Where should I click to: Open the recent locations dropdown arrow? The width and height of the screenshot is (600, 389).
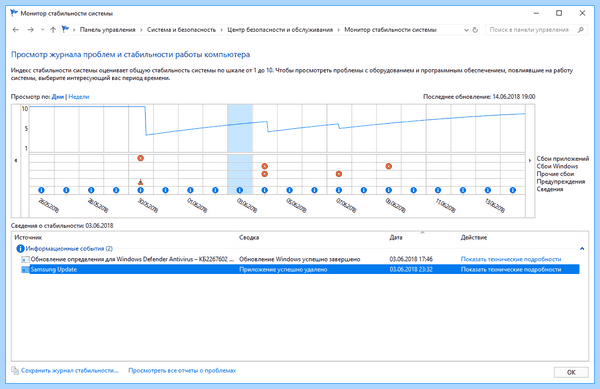point(42,30)
